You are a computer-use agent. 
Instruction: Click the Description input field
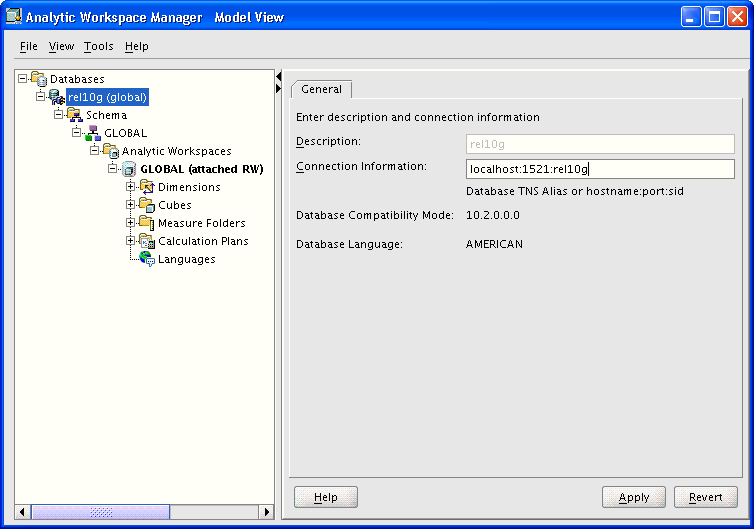click(600, 144)
